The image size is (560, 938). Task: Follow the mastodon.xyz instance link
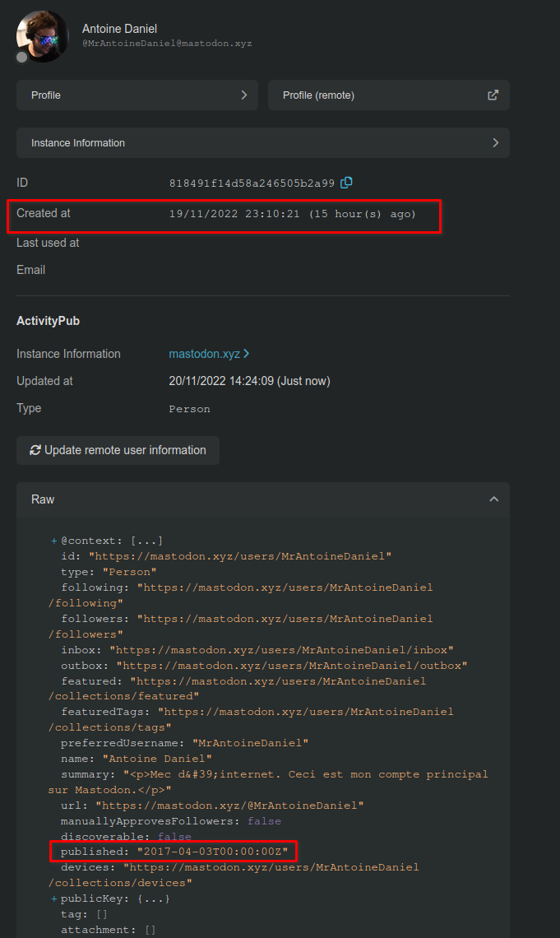205,353
